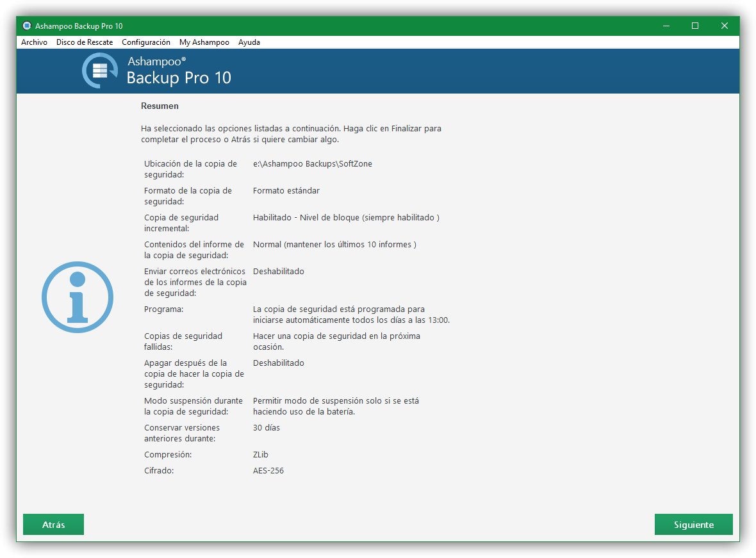Click the 'Programa:' label
The width and height of the screenshot is (756, 558).
point(164,309)
